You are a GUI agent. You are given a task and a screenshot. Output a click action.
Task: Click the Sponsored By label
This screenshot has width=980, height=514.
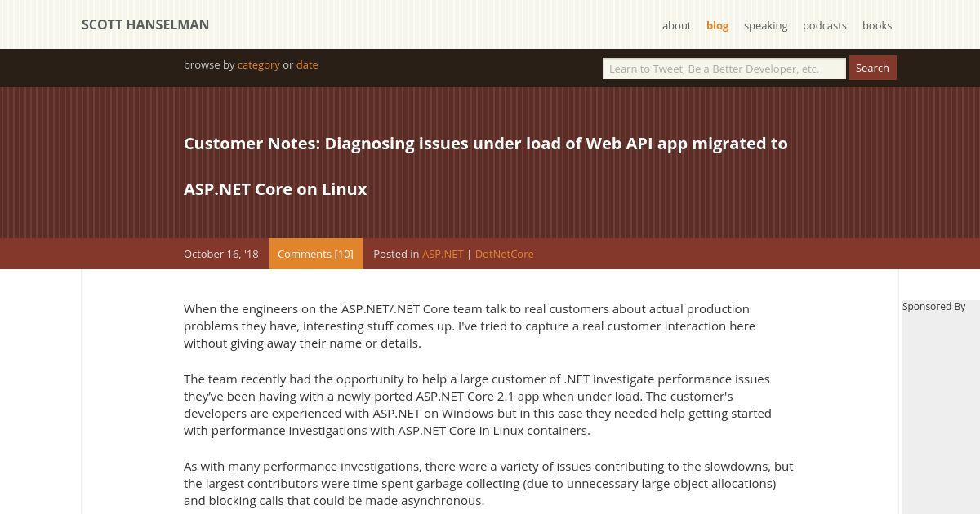(x=933, y=306)
